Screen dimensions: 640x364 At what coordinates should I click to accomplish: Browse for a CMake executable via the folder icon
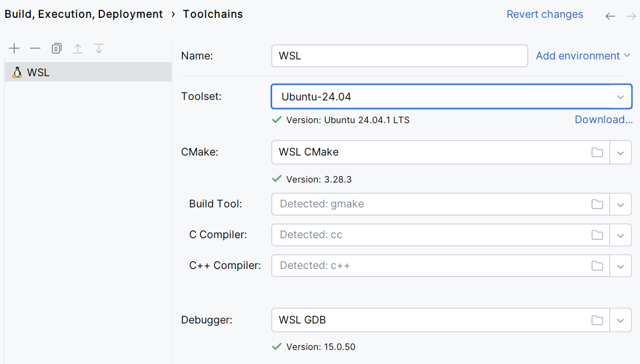[x=597, y=152]
